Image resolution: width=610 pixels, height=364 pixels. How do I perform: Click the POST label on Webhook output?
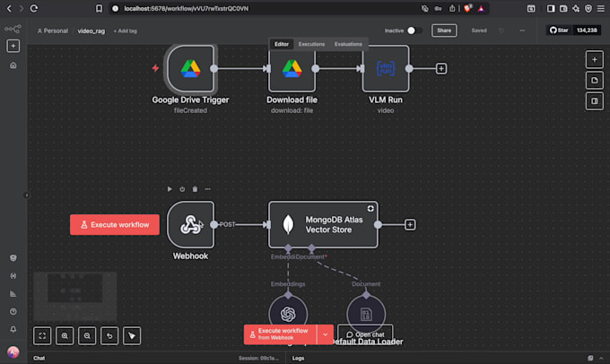pyautogui.click(x=228, y=224)
